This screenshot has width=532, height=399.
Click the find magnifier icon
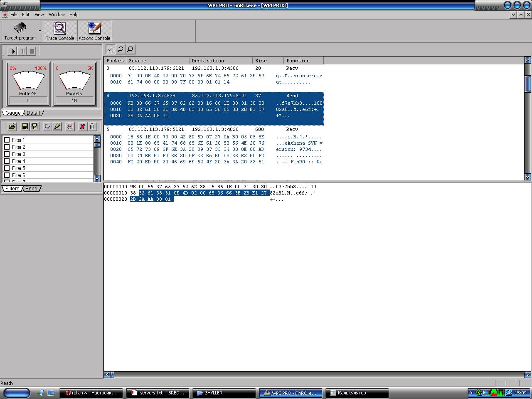pos(120,49)
